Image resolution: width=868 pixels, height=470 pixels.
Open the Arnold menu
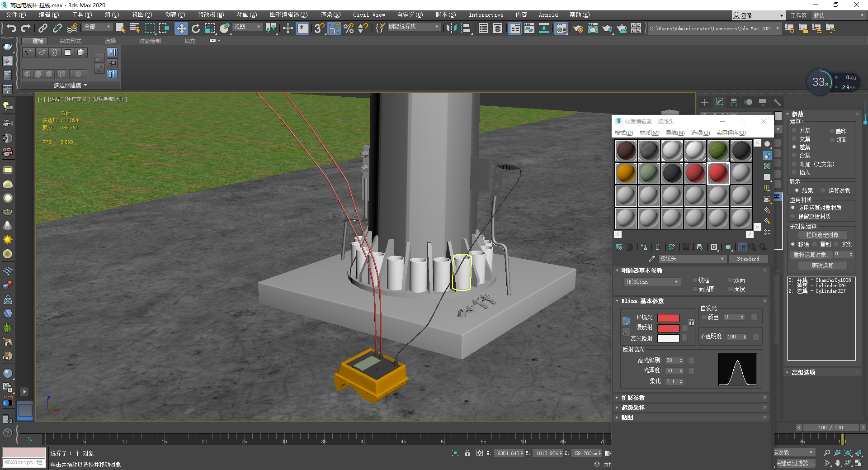pyautogui.click(x=548, y=15)
